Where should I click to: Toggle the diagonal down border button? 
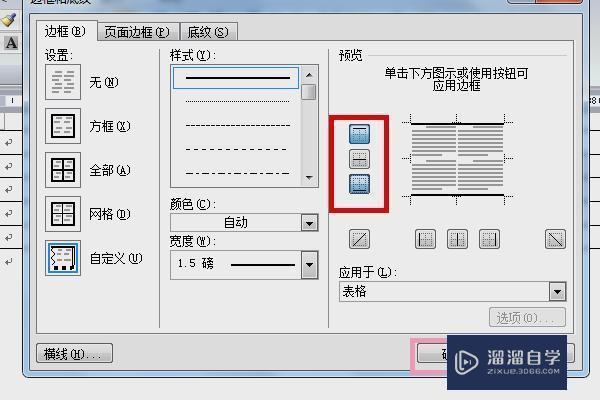pos(555,239)
